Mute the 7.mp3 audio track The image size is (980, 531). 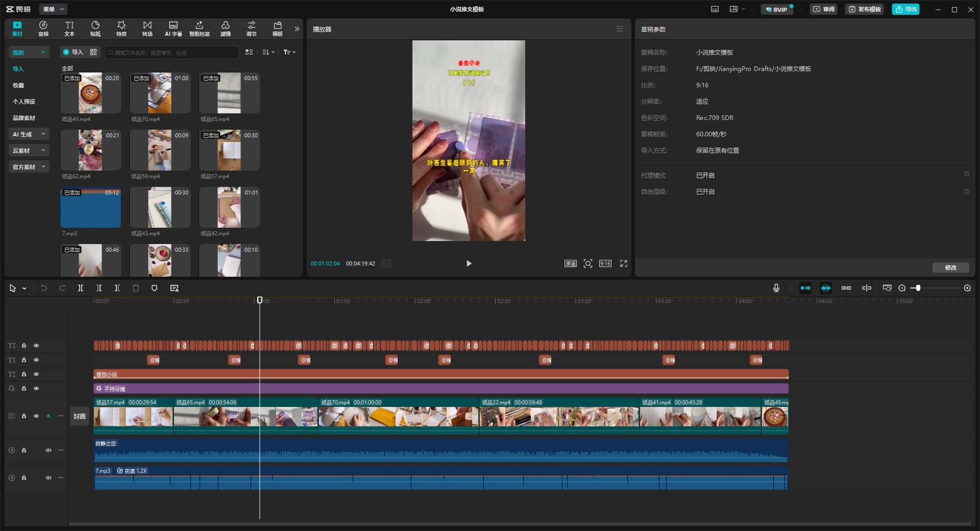[x=48, y=478]
